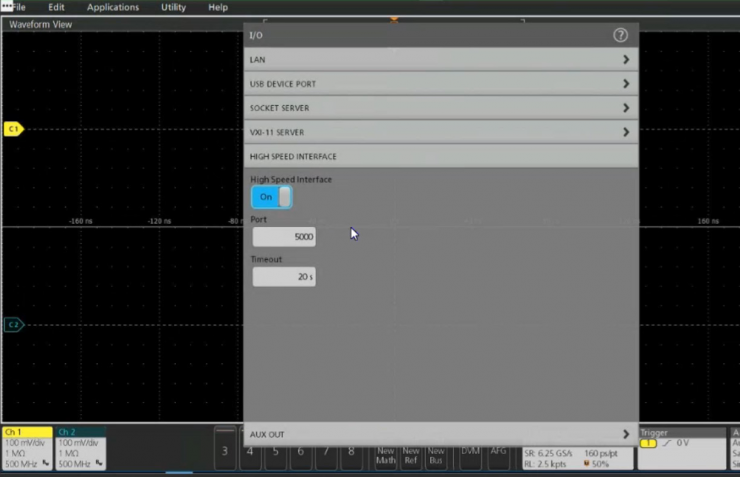Open the I/O help question mark icon
This screenshot has height=477, width=740.
[620, 35]
